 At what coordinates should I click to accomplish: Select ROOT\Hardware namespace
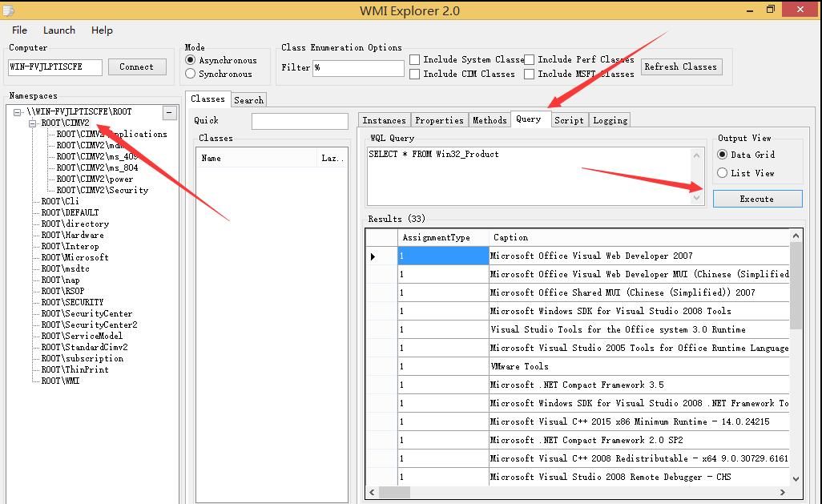73,235
